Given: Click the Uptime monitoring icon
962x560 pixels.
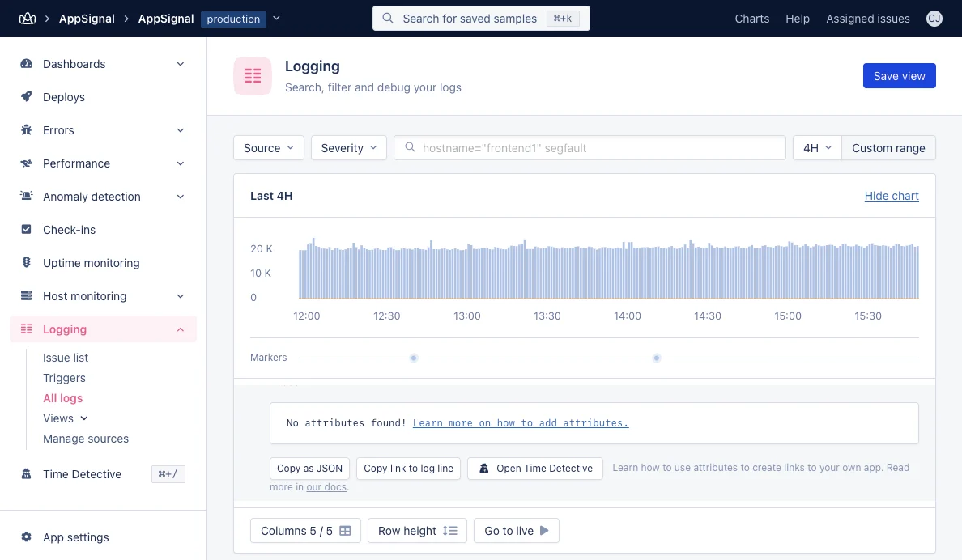Looking at the screenshot, I should (x=27, y=262).
